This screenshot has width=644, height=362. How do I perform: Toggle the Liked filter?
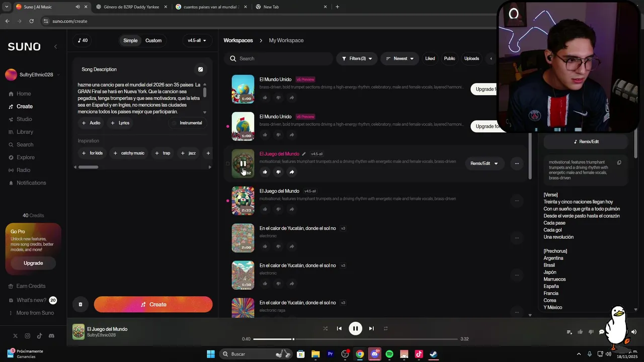click(x=430, y=58)
